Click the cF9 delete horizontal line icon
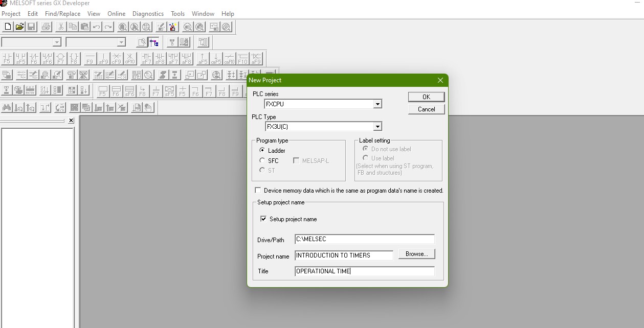This screenshot has width=644, height=328. tap(117, 59)
